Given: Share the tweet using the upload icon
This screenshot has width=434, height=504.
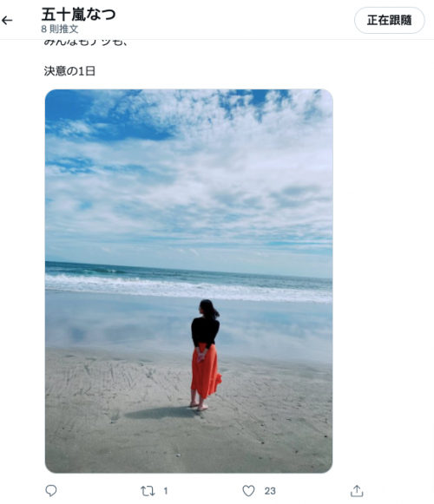Looking at the screenshot, I should point(357,491).
